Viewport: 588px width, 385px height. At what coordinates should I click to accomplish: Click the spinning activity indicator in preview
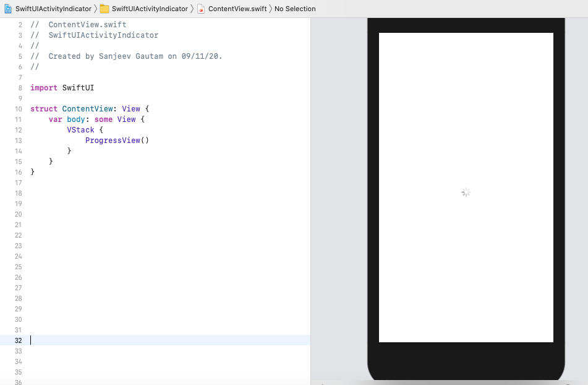[x=466, y=192]
